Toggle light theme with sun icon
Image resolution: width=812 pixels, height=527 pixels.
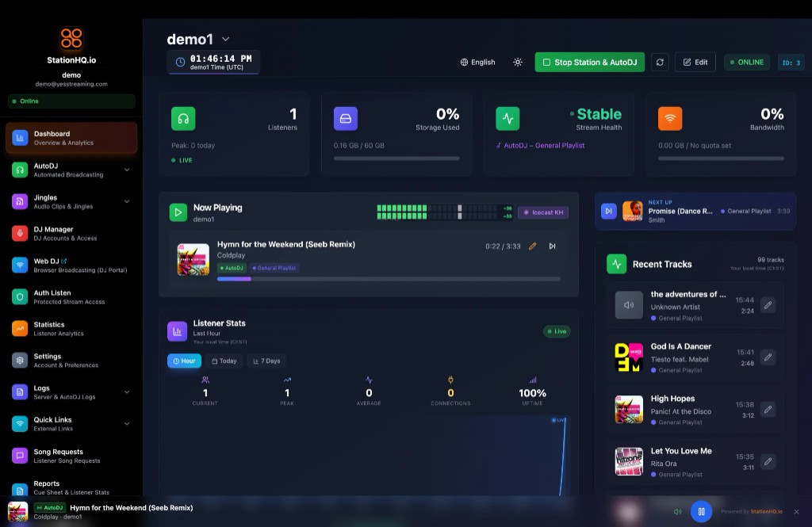(517, 62)
